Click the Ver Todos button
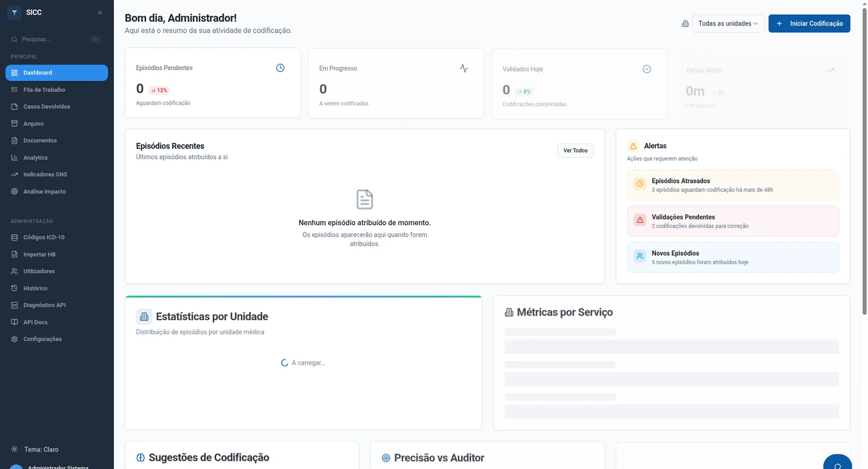The height and width of the screenshot is (469, 868). tap(576, 150)
